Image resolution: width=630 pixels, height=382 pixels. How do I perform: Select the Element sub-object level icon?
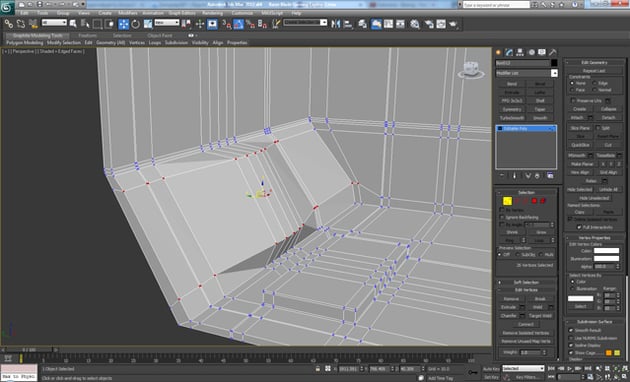click(x=543, y=201)
